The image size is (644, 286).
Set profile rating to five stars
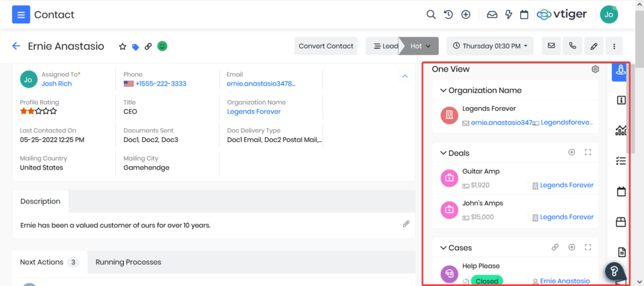click(54, 112)
